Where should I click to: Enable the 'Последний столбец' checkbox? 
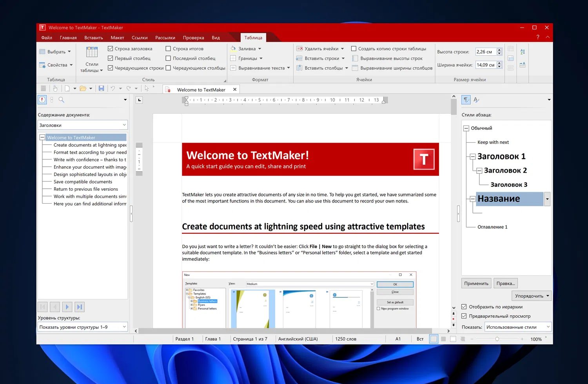[168, 58]
